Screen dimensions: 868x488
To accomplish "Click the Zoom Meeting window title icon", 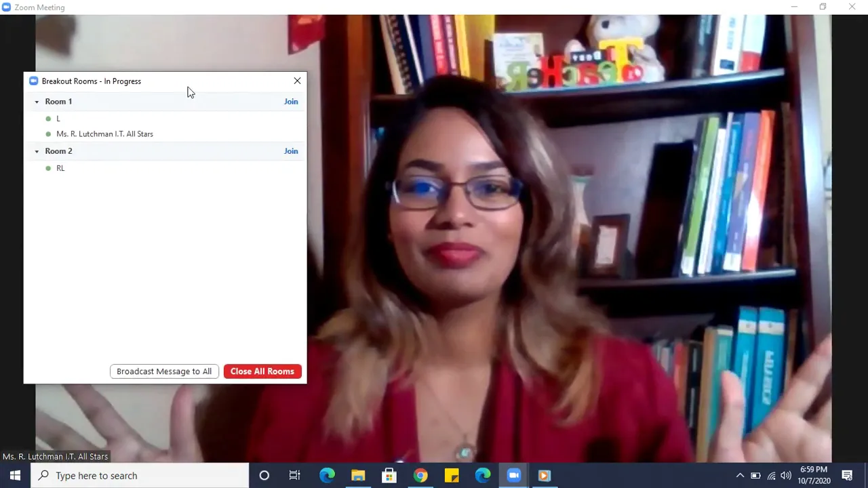I will point(7,7).
